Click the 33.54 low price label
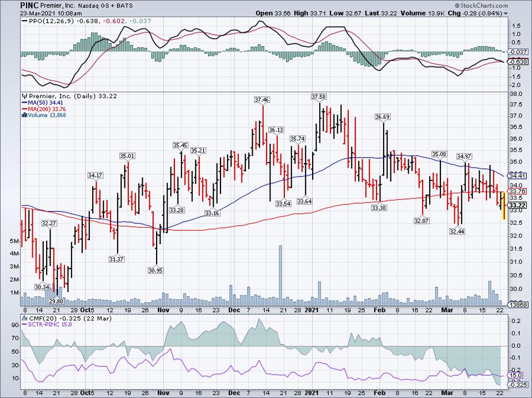 [283, 204]
